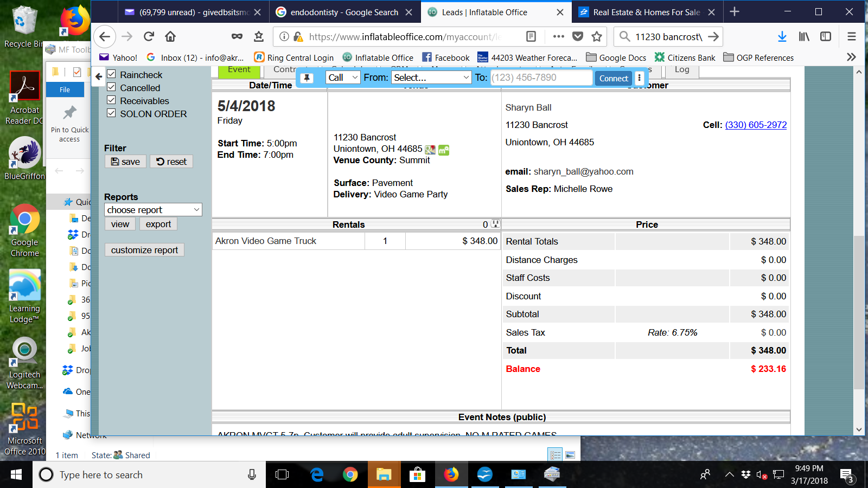Collapse the sidebar with the left arrow
868x488 pixels.
point(99,76)
